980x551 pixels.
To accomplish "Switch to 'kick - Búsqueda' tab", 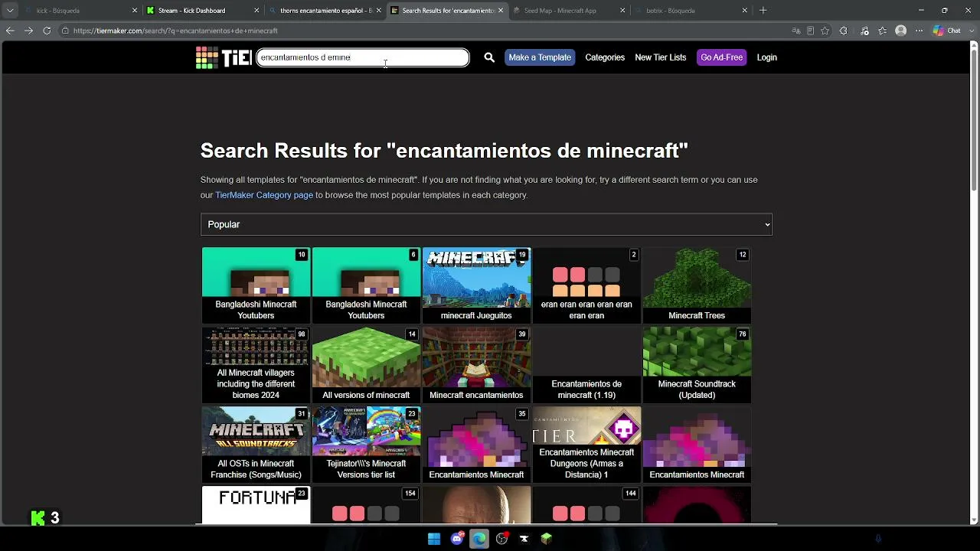I will 80,11.
